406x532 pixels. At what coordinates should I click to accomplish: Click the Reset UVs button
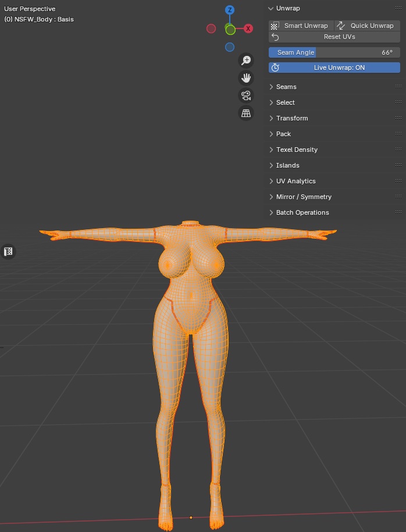point(334,37)
